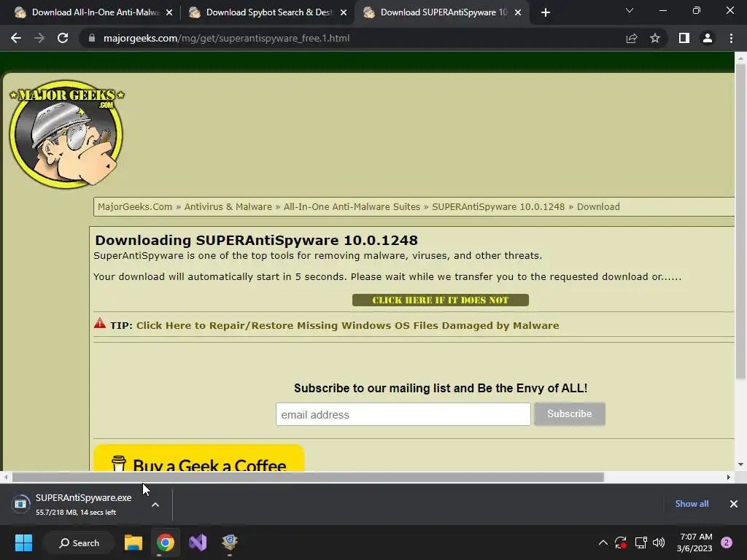
Task: Open the SUPERAntiSpyware.exe download item
Action: 76,504
